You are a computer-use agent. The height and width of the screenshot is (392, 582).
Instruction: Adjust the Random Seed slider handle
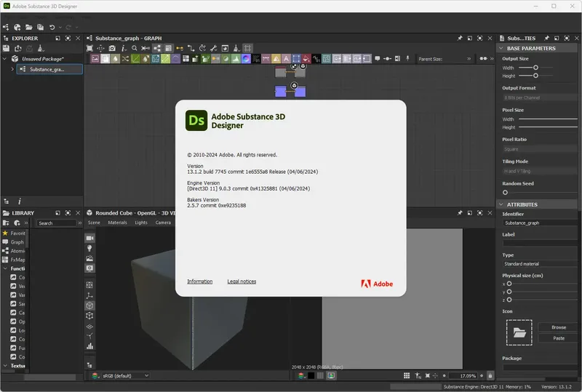click(505, 192)
